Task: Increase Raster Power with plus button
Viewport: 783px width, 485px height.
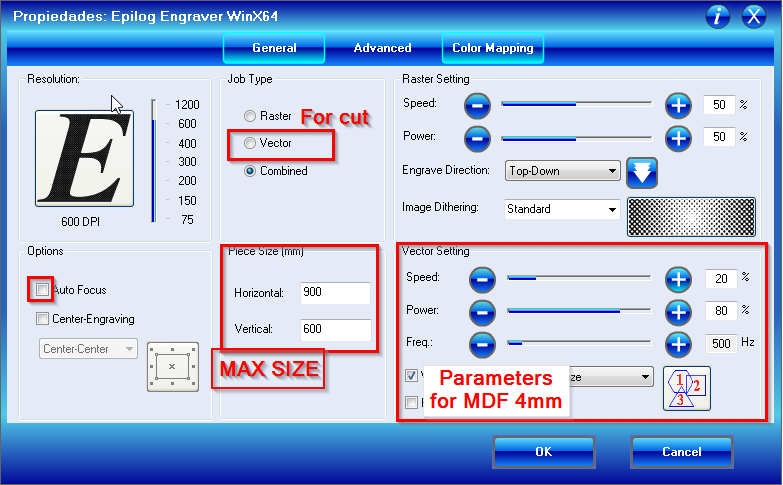Action: 678,138
